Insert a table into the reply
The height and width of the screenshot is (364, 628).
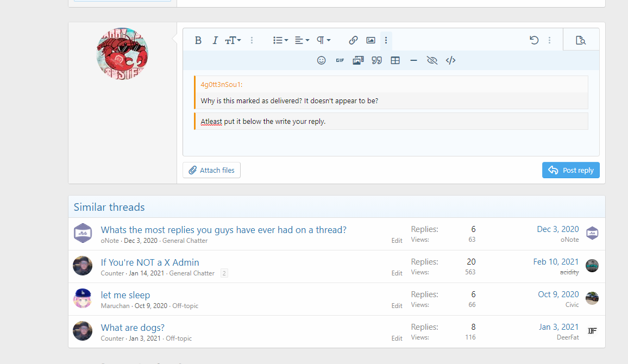pyautogui.click(x=395, y=60)
